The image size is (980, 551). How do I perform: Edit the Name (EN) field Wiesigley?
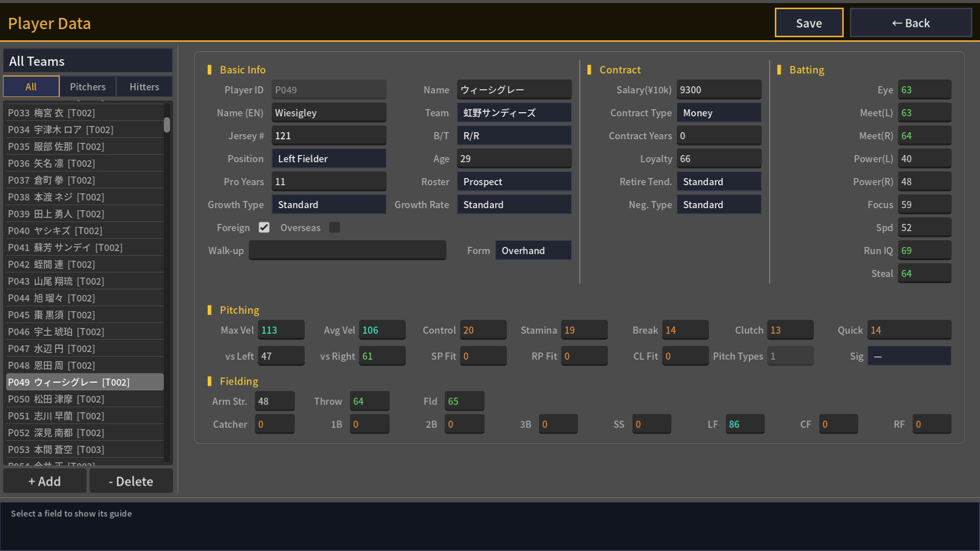pyautogui.click(x=329, y=113)
